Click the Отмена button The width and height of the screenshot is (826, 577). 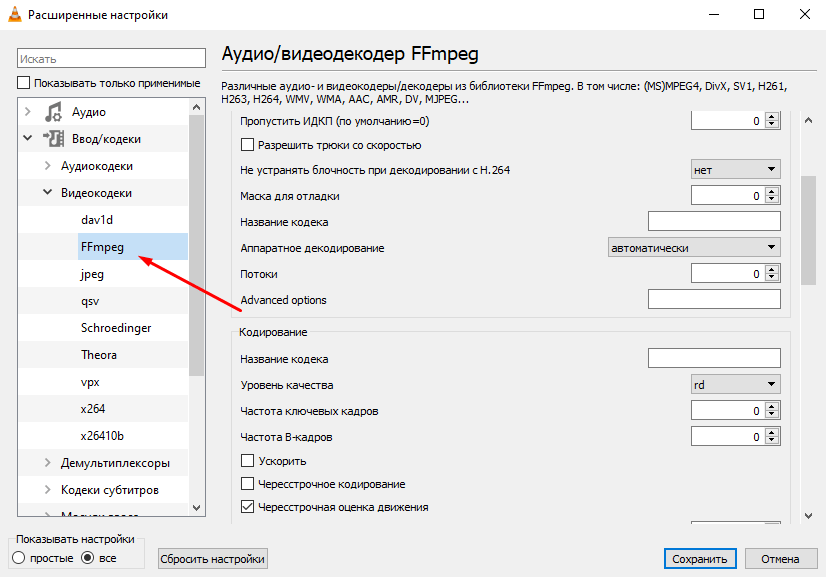tap(779, 559)
